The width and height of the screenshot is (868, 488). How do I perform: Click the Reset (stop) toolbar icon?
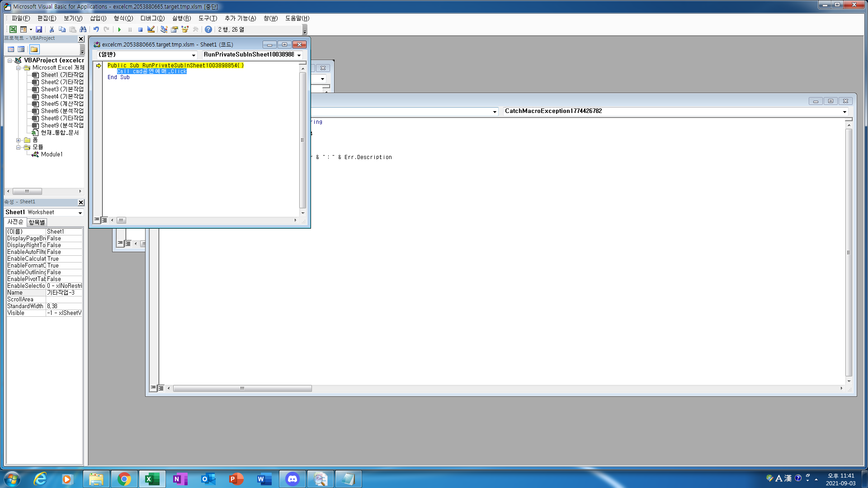pos(140,29)
